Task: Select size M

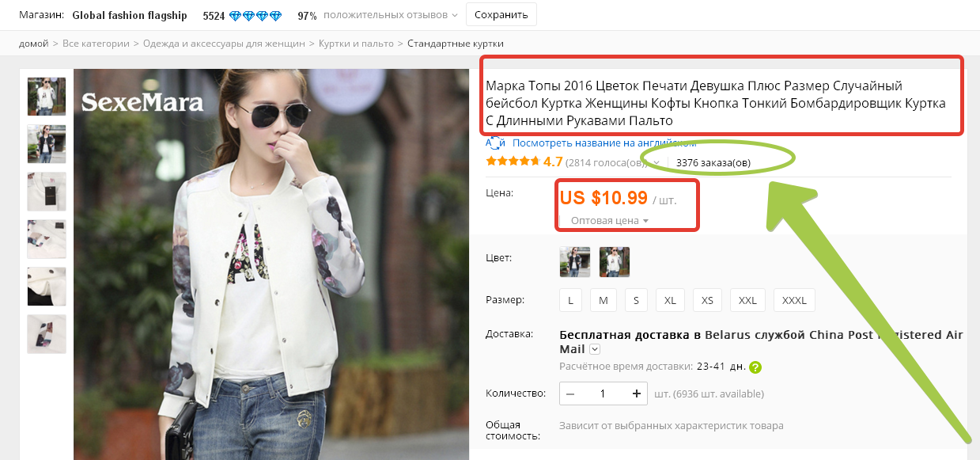Action: 603,301
